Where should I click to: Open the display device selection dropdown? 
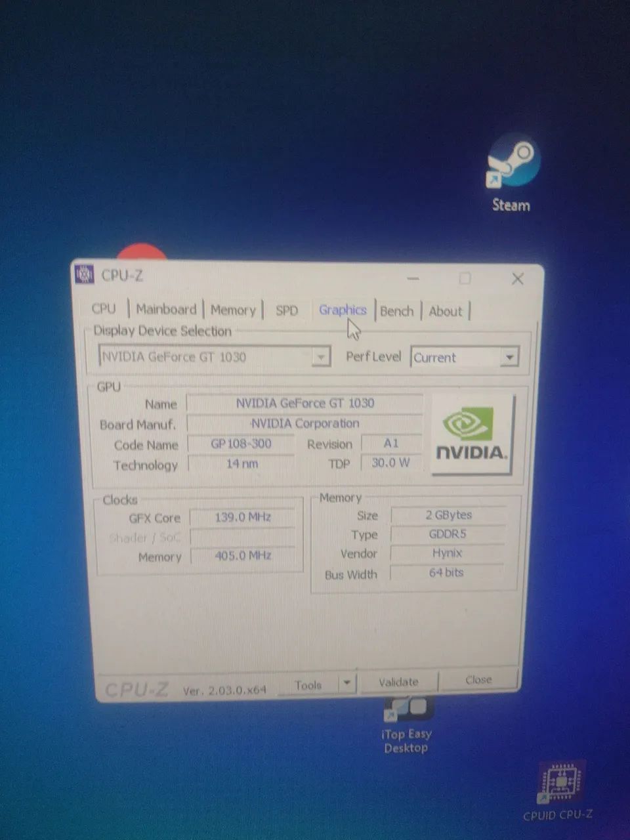(x=321, y=356)
